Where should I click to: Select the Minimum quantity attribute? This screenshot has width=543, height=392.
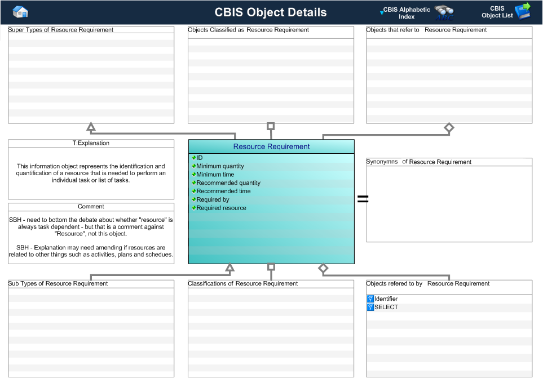220,166
